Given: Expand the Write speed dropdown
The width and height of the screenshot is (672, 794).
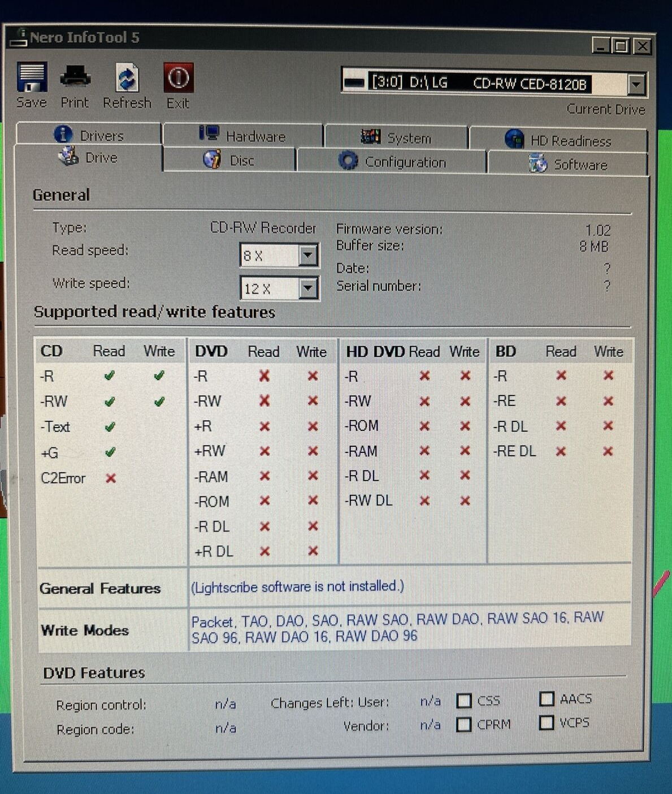Looking at the screenshot, I should point(308,289).
